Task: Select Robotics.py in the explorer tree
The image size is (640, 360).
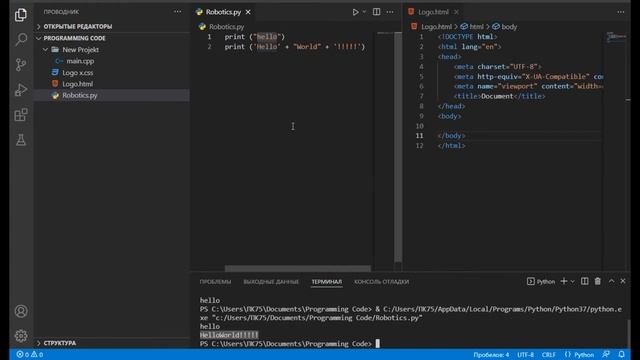Action: click(x=80, y=95)
